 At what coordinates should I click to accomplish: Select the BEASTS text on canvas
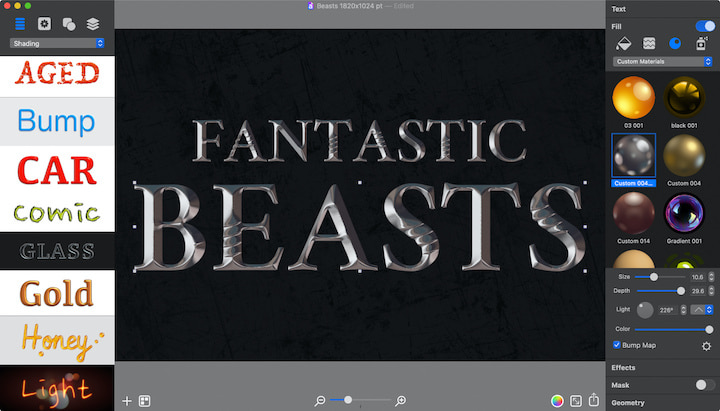click(x=360, y=227)
